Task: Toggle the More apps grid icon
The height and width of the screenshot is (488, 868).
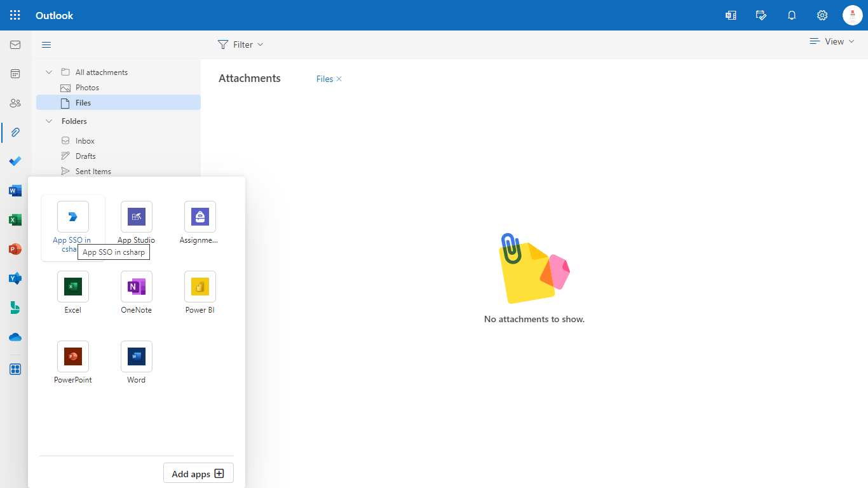Action: [x=15, y=369]
